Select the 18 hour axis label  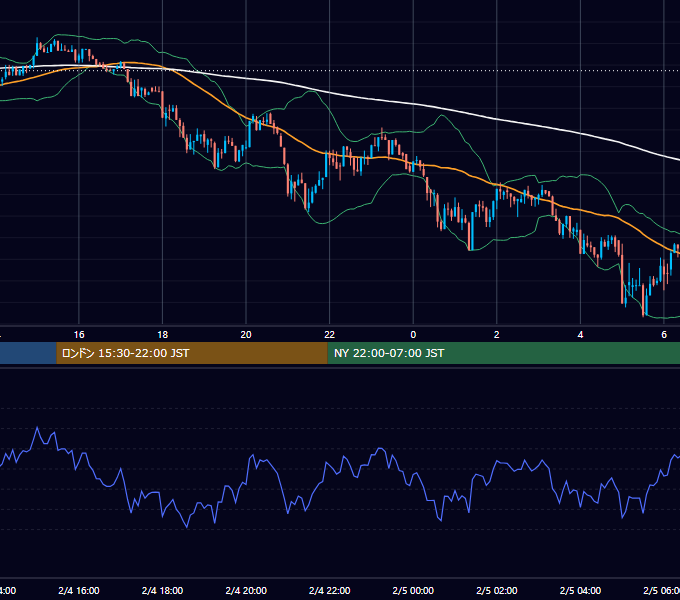coord(162,335)
